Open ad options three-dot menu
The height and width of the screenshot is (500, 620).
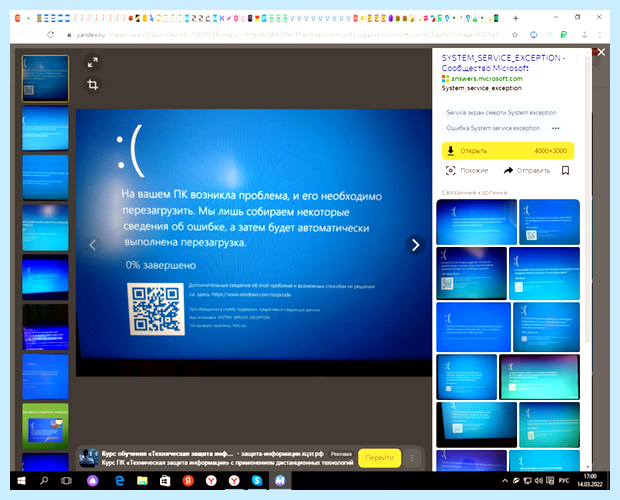(x=412, y=458)
